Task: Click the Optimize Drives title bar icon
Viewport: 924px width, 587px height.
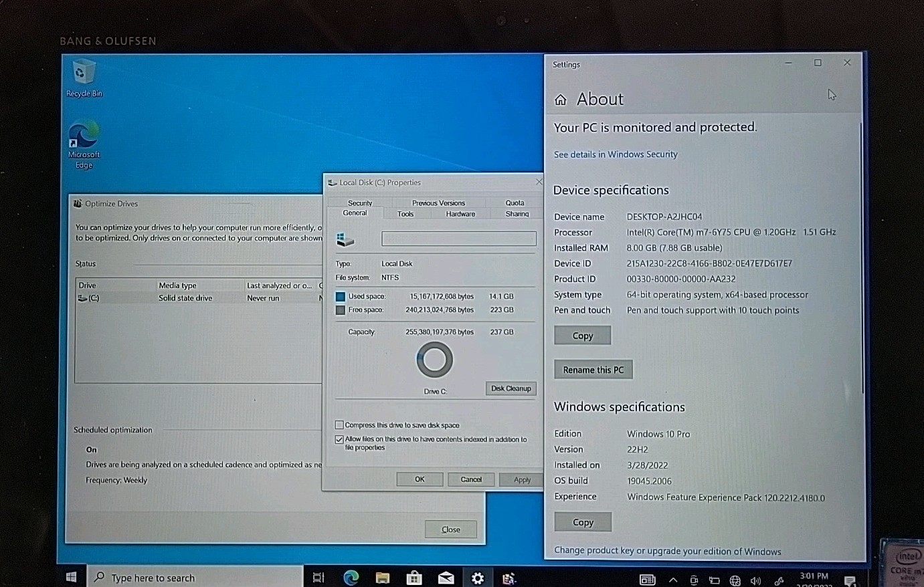Action: 78,204
